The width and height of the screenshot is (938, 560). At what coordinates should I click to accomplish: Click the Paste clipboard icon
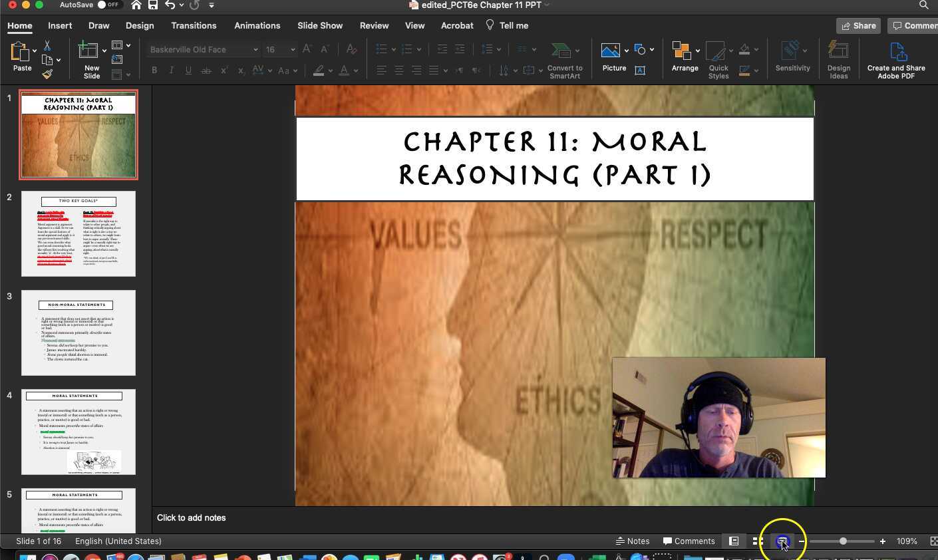(20, 53)
